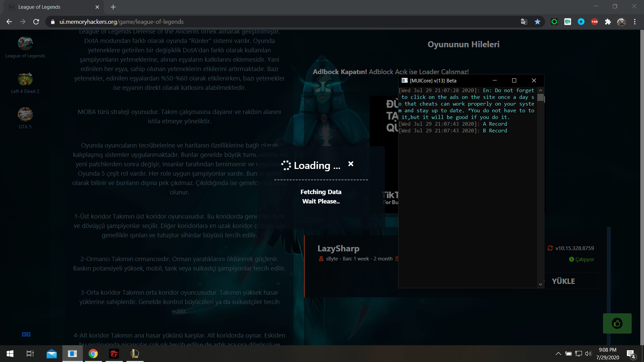This screenshot has height=362, width=644.
Task: Click scroll up arrow in MUICore console
Action: (540, 90)
